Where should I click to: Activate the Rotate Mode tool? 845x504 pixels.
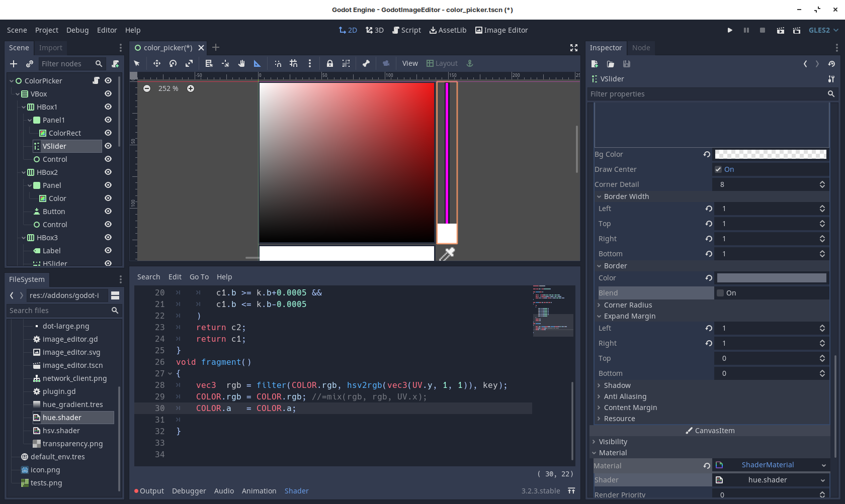click(x=173, y=63)
